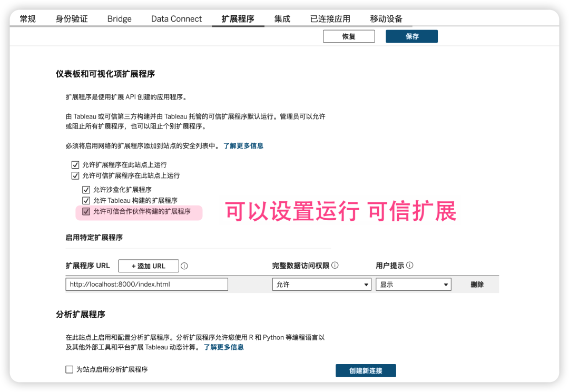569x392 pixels.
Task: Click the extension URL input field
Action: coord(146,284)
